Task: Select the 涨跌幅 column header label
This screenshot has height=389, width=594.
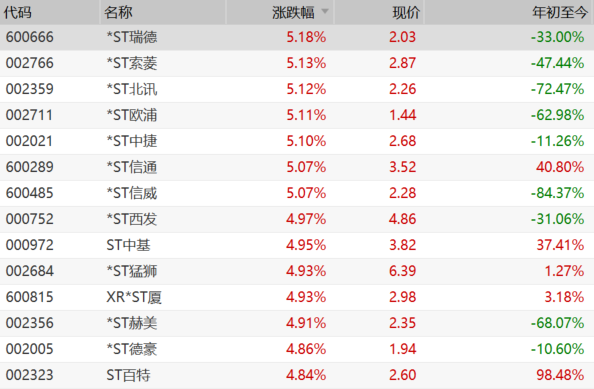Action: click(x=293, y=12)
